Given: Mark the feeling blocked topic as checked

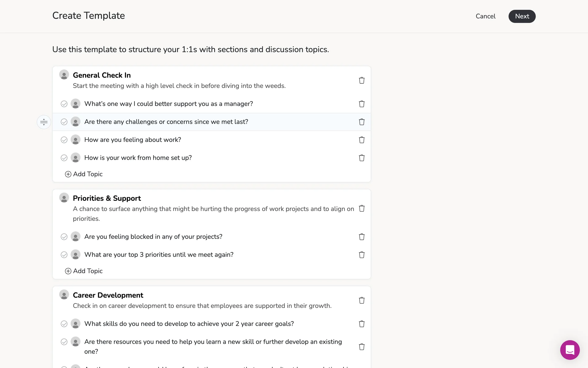Looking at the screenshot, I should pos(64,237).
